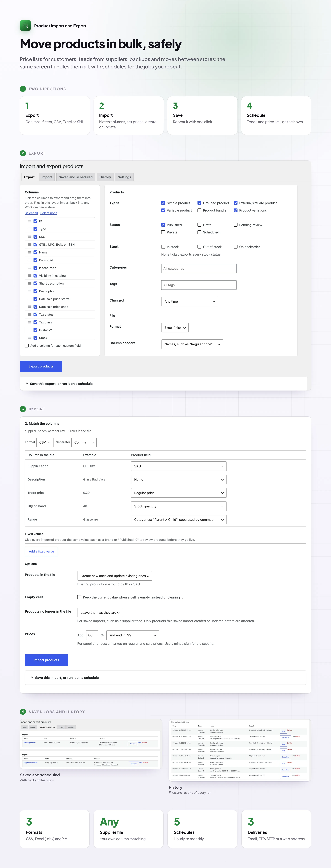This screenshot has width=331, height=868.
Task: Open the Column headers dropdown
Action: pos(192,344)
